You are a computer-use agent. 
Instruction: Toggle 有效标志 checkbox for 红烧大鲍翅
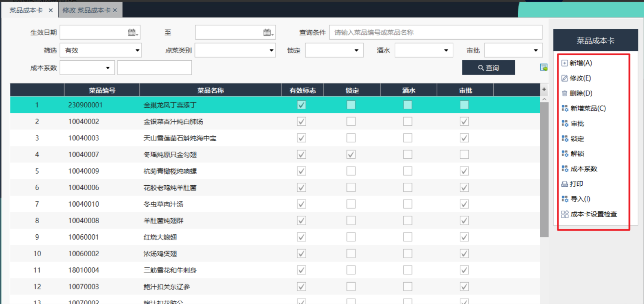pos(301,237)
